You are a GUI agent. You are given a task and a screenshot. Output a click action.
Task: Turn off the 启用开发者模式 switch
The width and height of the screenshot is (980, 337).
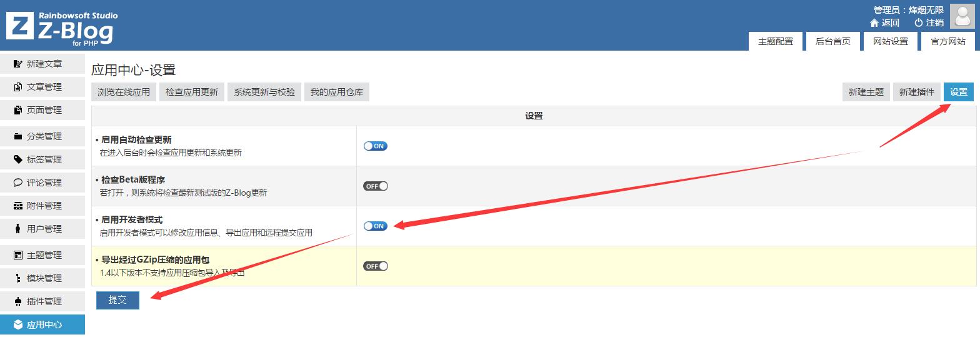pyautogui.click(x=376, y=226)
